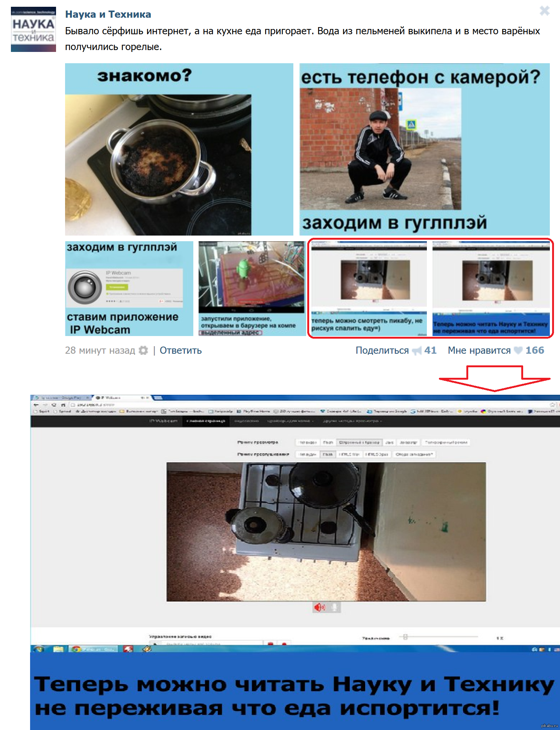Open the Наука и Техника avatar logo

[33, 29]
